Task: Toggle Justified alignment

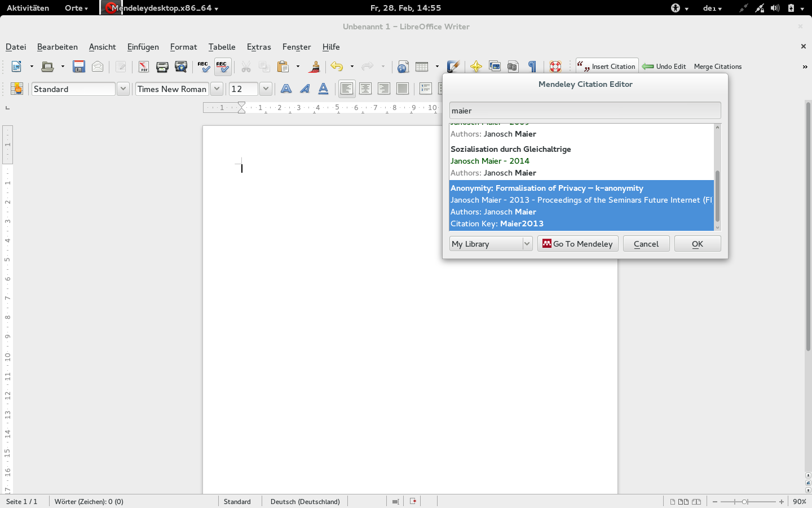Action: [x=403, y=89]
